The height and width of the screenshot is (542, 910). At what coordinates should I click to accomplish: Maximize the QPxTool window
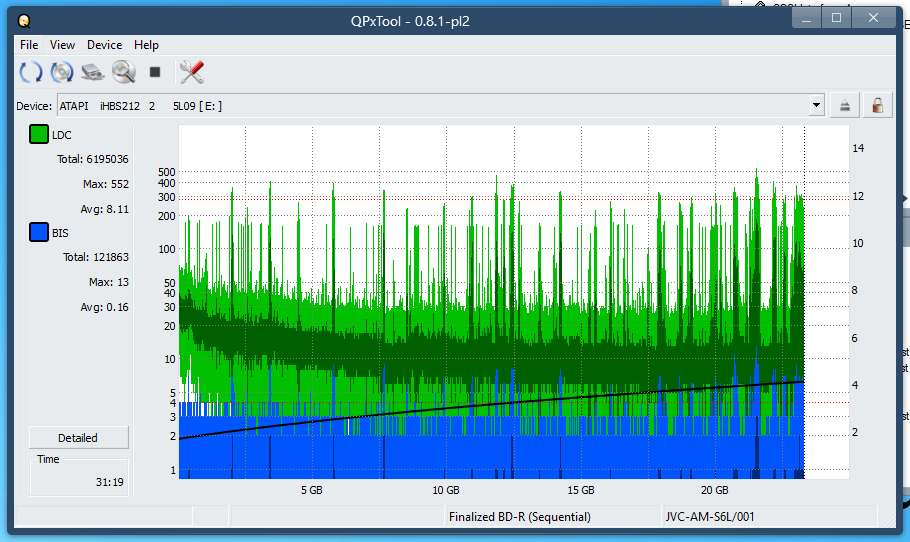pyautogui.click(x=837, y=17)
